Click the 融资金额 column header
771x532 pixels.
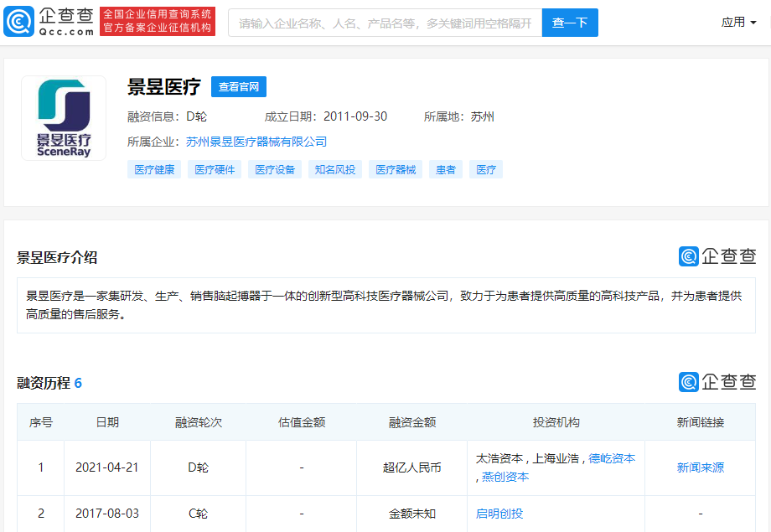[x=412, y=422]
